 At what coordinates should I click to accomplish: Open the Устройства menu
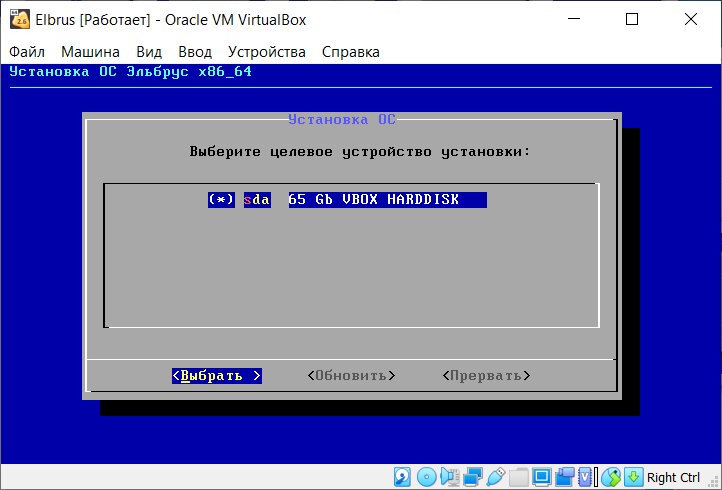[x=267, y=52]
